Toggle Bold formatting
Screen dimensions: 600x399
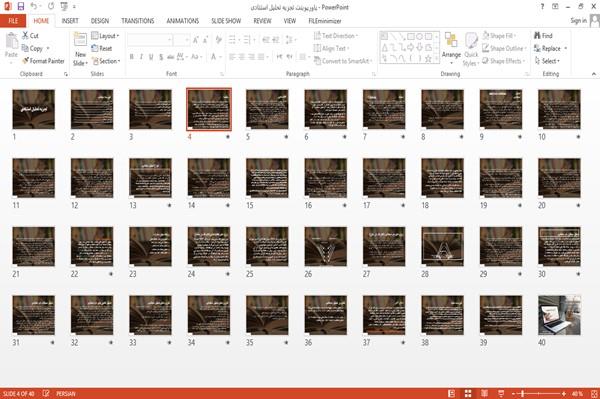click(132, 57)
